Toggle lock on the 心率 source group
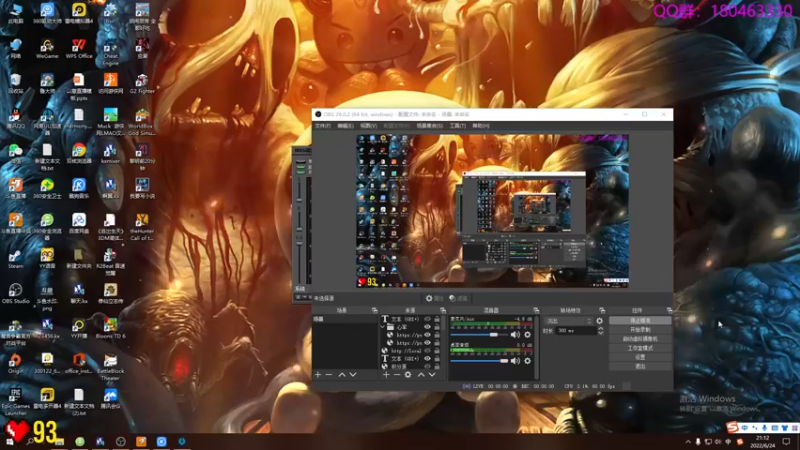This screenshot has width=800, height=450. (437, 327)
